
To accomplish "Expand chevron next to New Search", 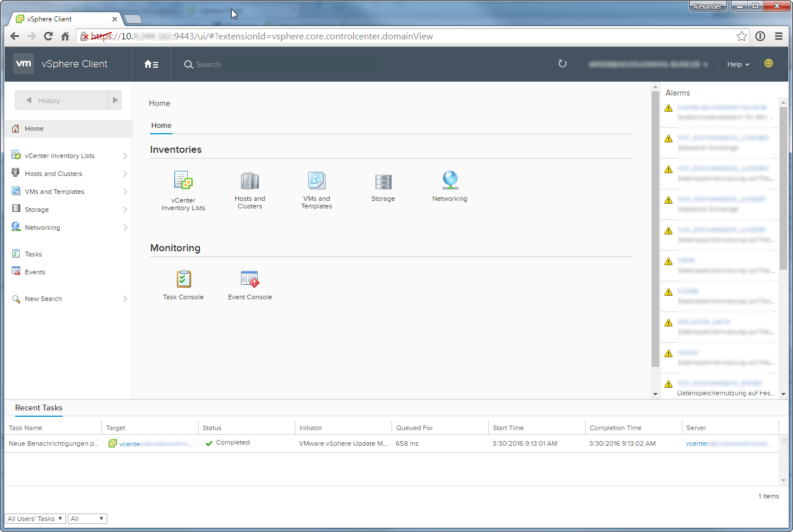I will click(x=125, y=299).
